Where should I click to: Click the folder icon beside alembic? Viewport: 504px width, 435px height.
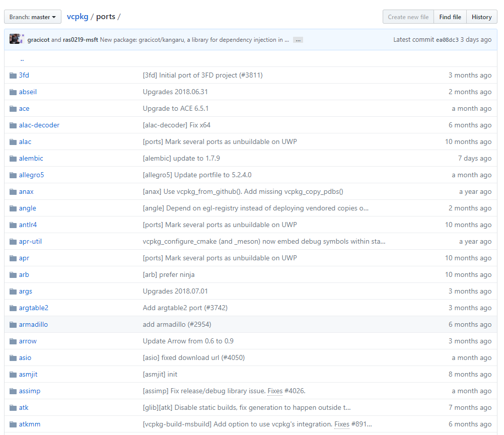tap(13, 159)
